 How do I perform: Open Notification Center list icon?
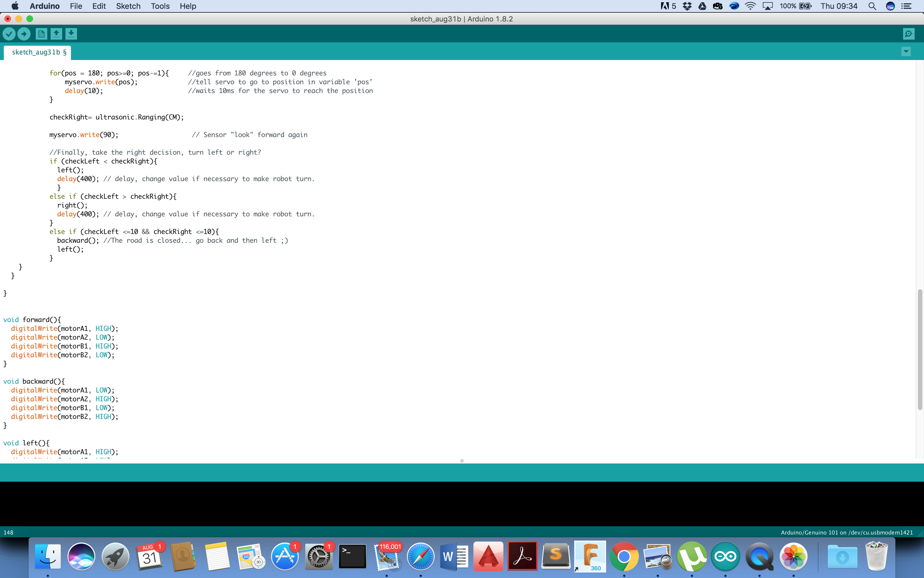click(906, 6)
